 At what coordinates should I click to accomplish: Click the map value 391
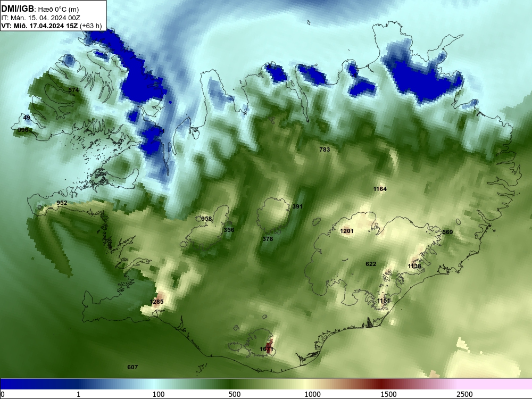coord(297,206)
